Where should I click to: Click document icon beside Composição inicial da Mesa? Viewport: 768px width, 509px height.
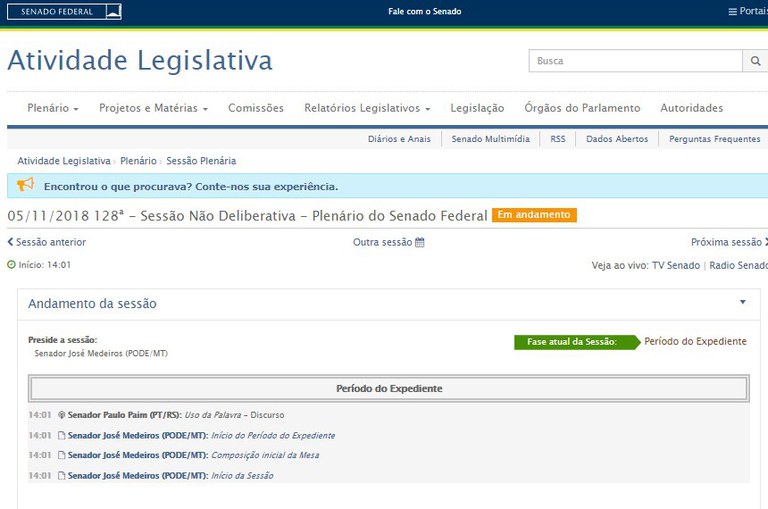point(62,455)
